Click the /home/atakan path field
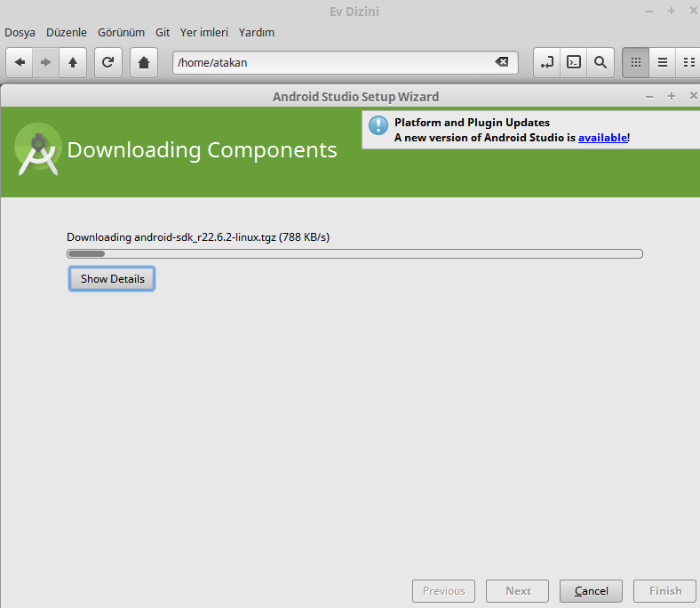 (x=345, y=62)
